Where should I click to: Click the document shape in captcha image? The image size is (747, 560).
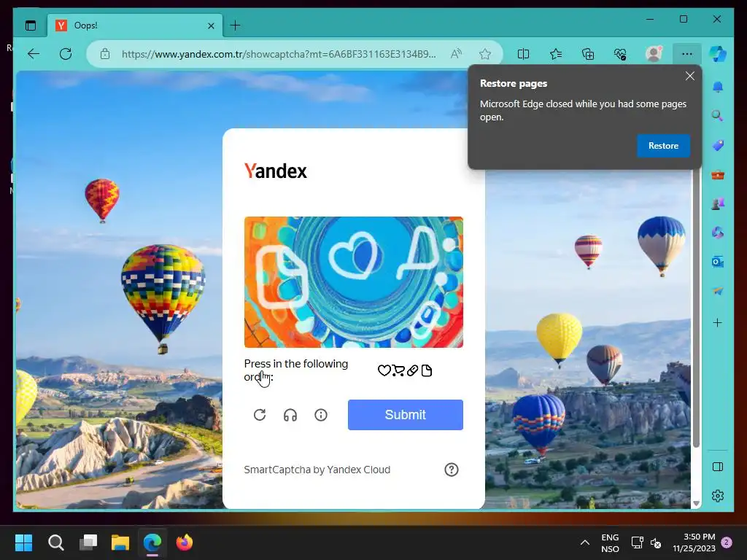[x=281, y=276]
